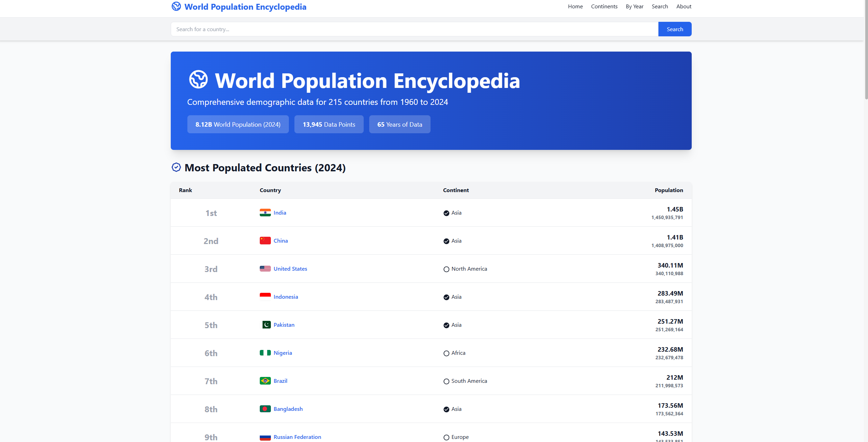Open the Continents menu item
This screenshot has height=442, width=868.
tap(604, 7)
